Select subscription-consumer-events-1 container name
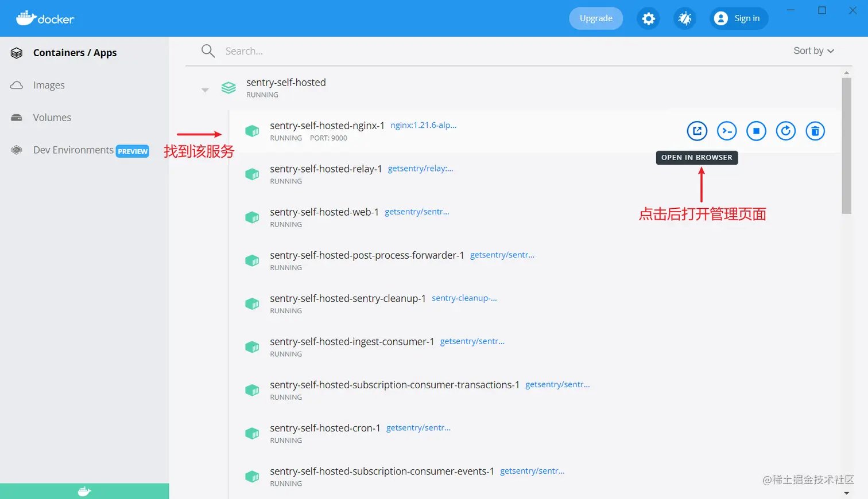This screenshot has width=868, height=499. (382, 471)
